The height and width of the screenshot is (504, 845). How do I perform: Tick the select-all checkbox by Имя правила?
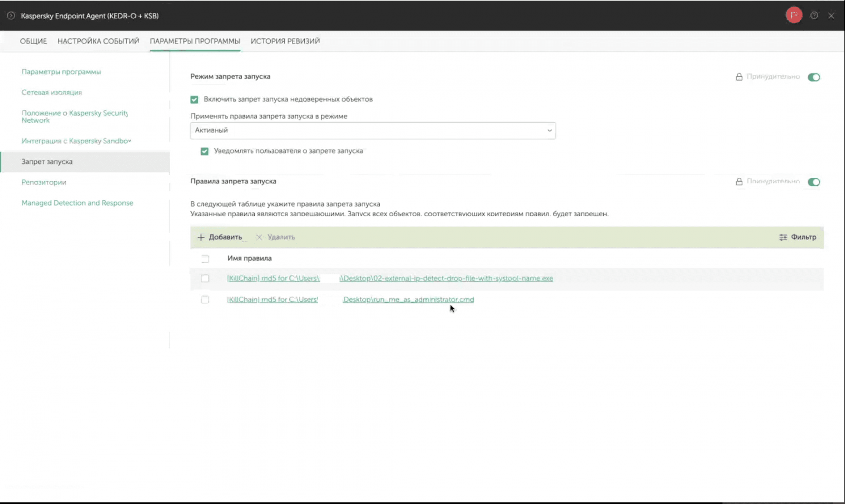205,259
